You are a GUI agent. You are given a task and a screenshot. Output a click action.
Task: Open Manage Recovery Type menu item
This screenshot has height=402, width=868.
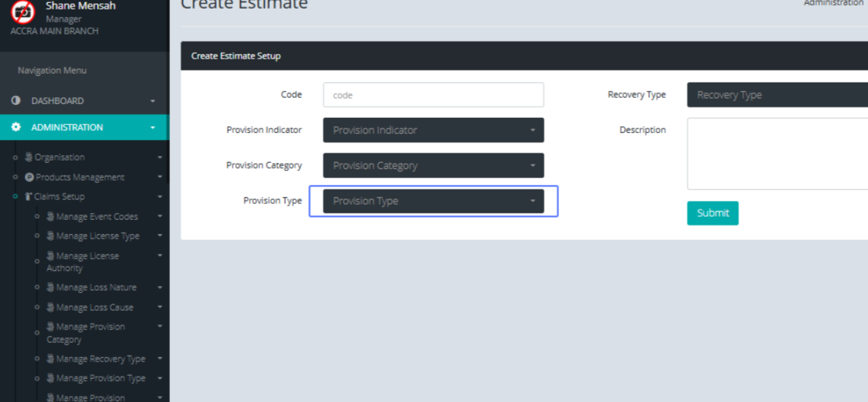(x=101, y=359)
